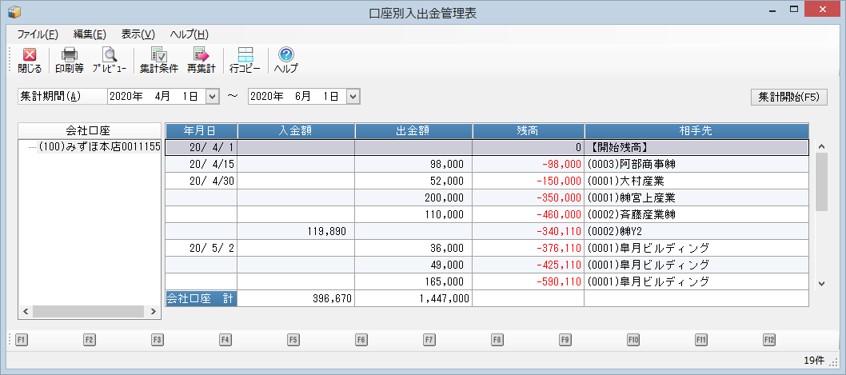
Task: Select the (0001)大村産業 counterparty cell
Action: pos(697,181)
